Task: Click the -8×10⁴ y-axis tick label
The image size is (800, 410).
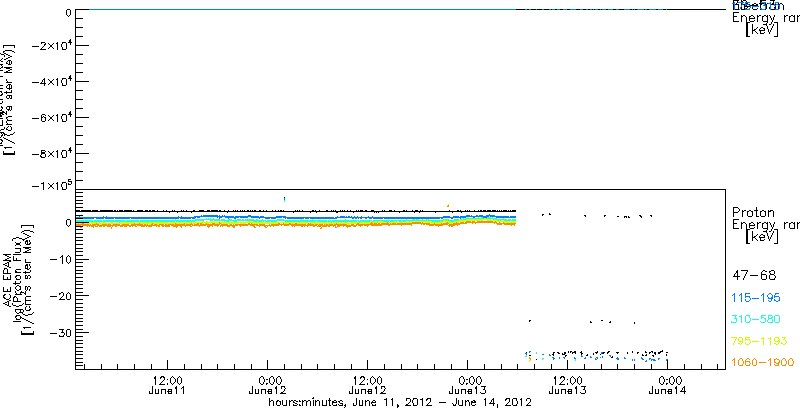Action: (51, 153)
